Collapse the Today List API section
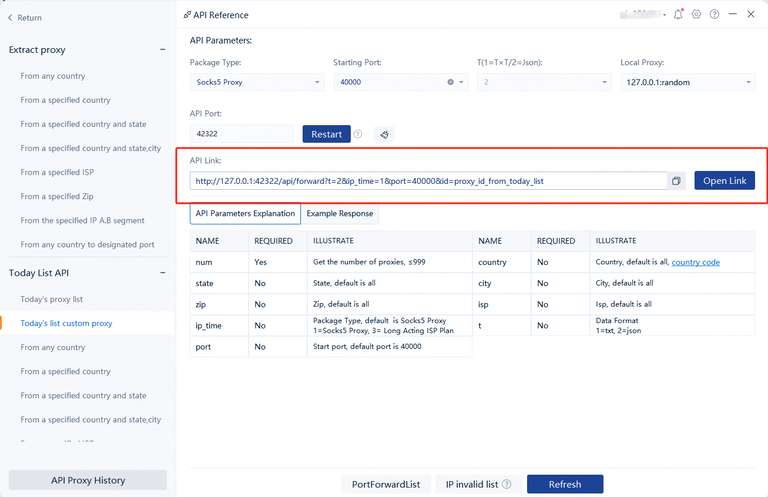The width and height of the screenshot is (768, 497). [163, 273]
